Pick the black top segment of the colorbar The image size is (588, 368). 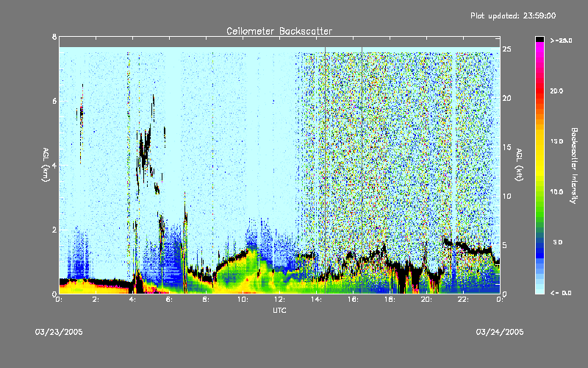point(539,39)
